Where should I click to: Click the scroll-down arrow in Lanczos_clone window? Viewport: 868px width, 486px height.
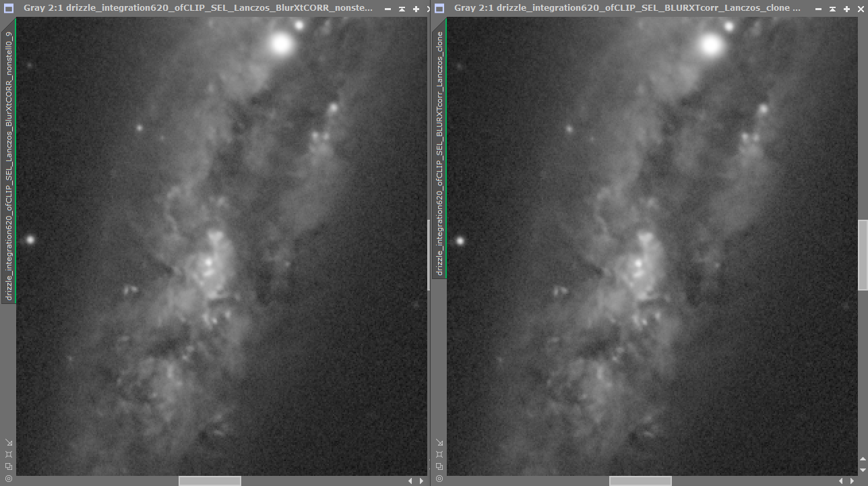863,470
